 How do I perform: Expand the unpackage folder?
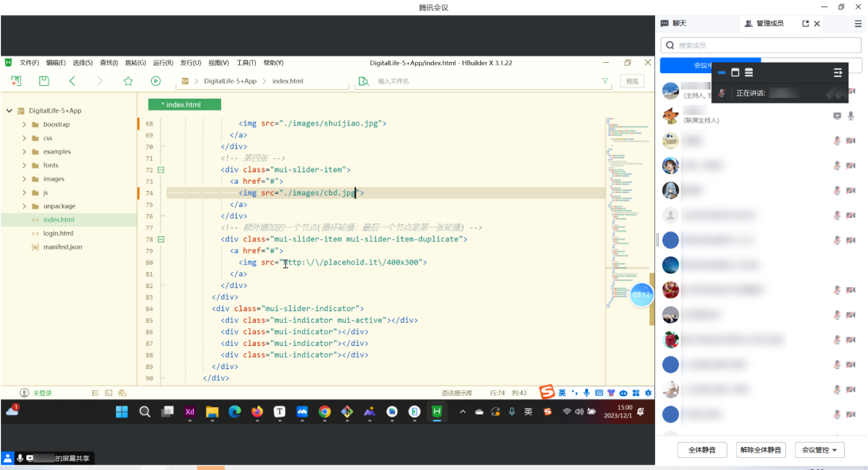click(25, 206)
